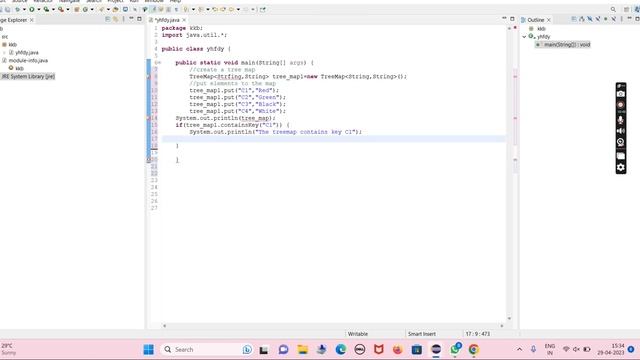This screenshot has width=640, height=360.
Task: Open the Dell app taskbar icon
Action: tap(360, 349)
